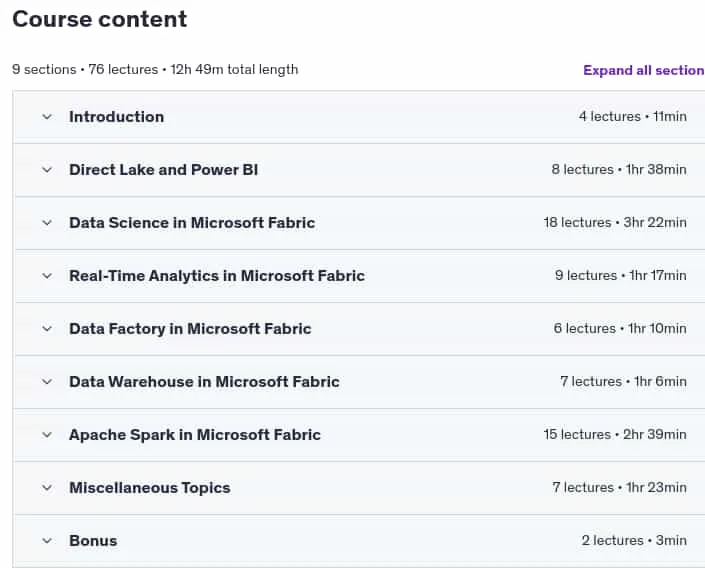705x568 pixels.
Task: Expand Data Science in Microsoft Fabric chevron
Action: [47, 223]
